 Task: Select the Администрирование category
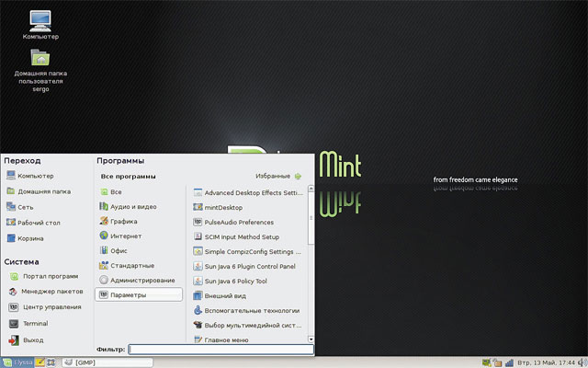pyautogui.click(x=139, y=280)
